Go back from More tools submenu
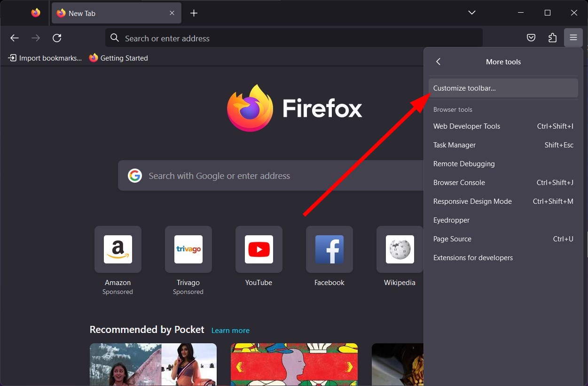This screenshot has height=386, width=588. 439,62
